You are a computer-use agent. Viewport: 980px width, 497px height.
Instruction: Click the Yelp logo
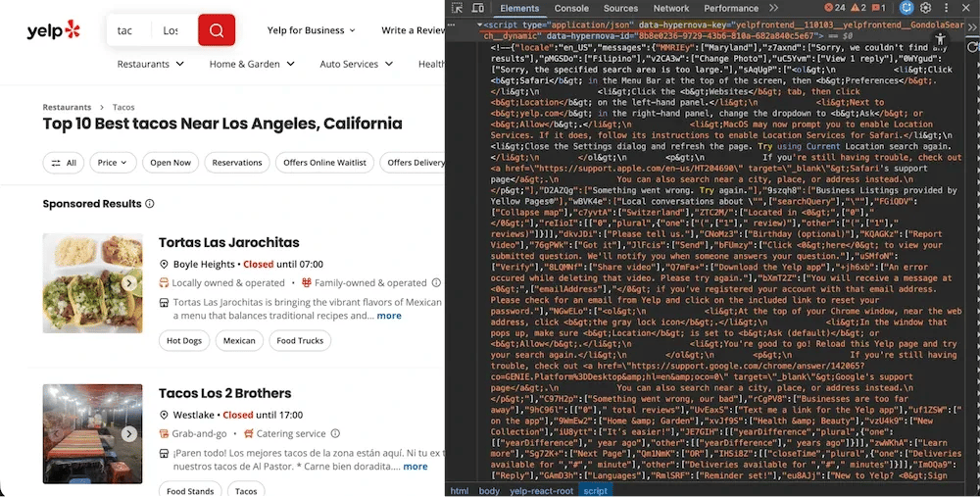pyautogui.click(x=54, y=30)
